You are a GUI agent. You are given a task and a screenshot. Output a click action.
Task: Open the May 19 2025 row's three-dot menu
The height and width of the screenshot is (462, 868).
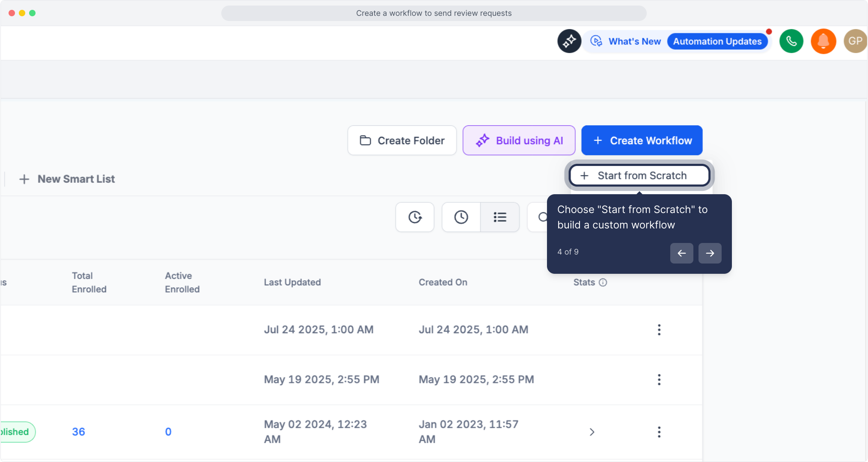tap(659, 379)
